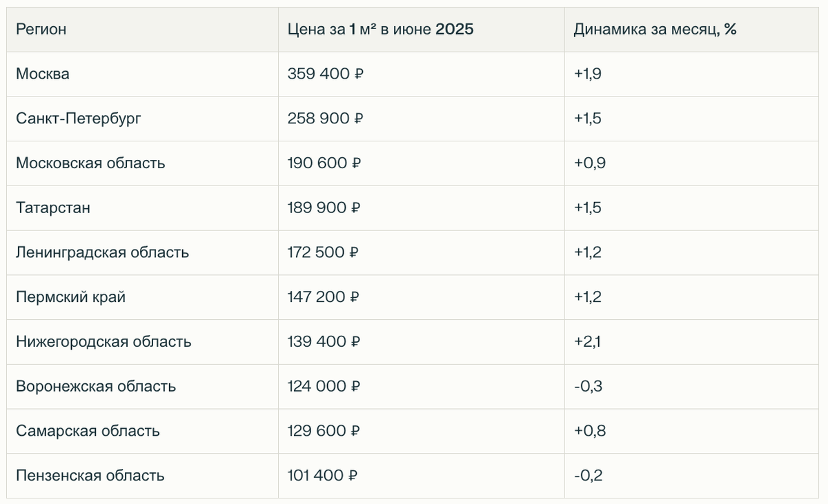Select the Татарстан region cell
The height and width of the screenshot is (504, 828).
click(53, 208)
